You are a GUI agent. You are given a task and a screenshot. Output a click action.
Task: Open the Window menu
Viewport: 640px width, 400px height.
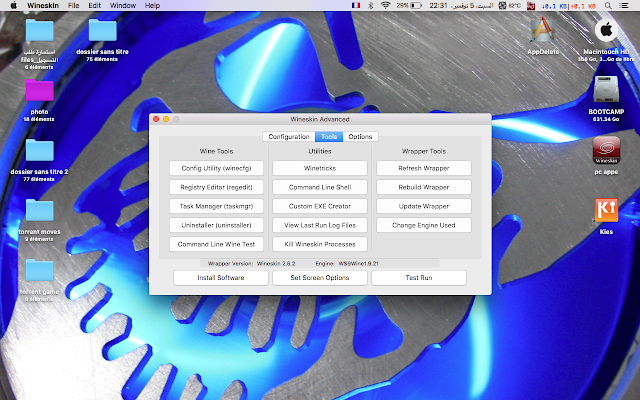123,5
